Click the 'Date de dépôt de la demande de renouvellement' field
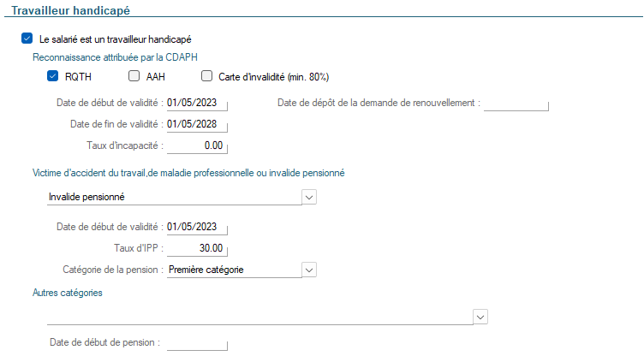Image resolution: width=644 pixels, height=356 pixels. point(516,103)
